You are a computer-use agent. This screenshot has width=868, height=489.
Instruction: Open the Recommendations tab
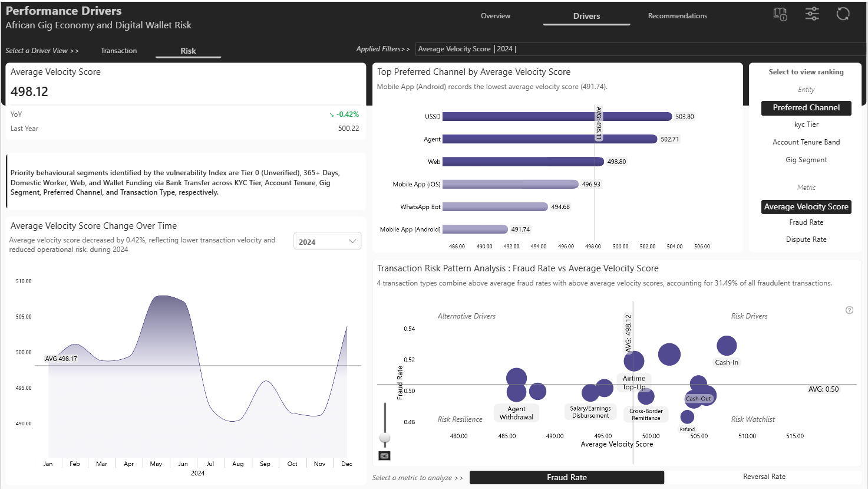pos(678,16)
